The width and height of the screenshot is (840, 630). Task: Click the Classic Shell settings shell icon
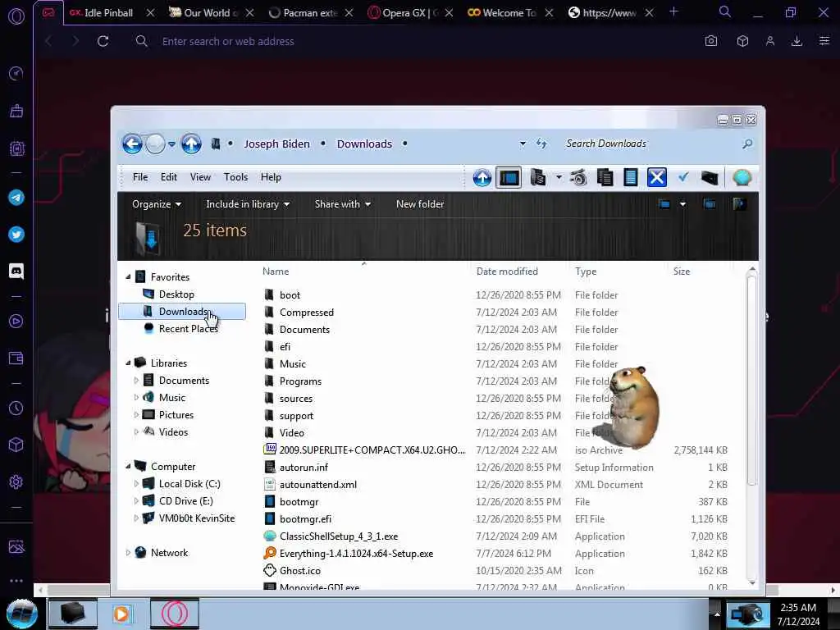click(742, 177)
